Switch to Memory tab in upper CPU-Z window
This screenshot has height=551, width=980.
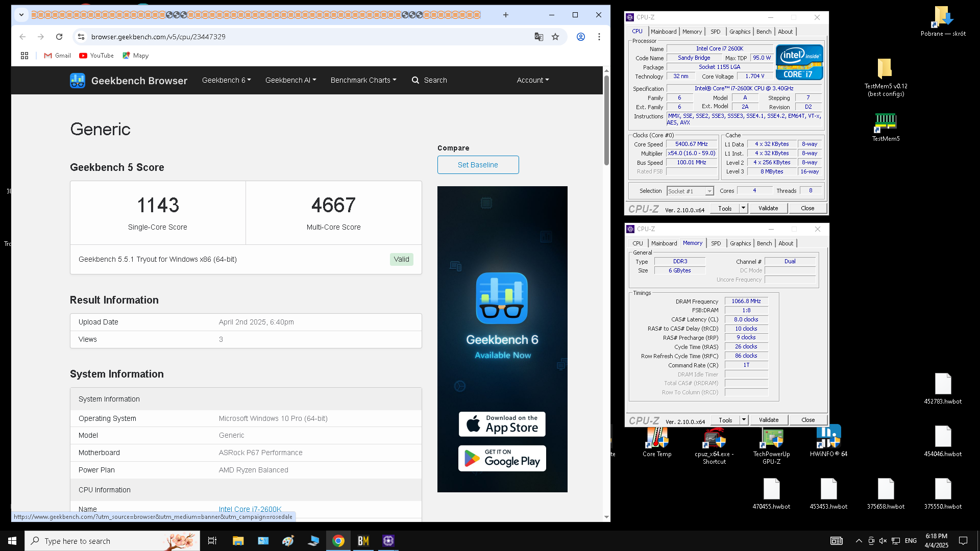692,32
